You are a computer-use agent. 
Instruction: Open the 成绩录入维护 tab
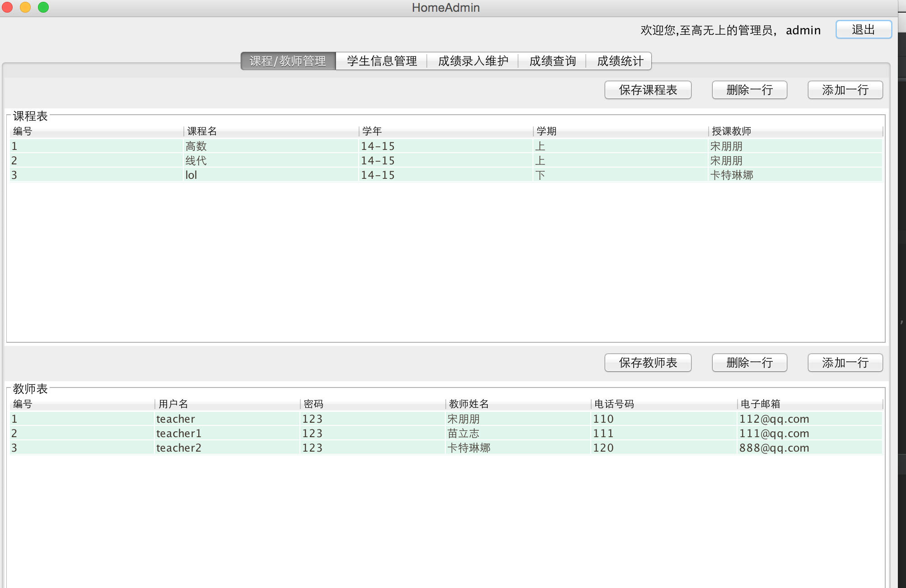point(473,61)
